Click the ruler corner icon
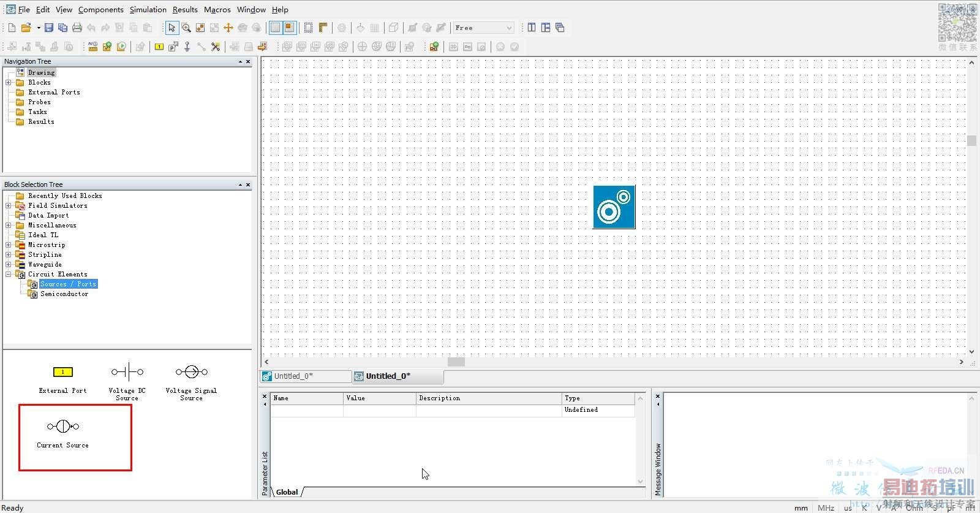The width and height of the screenshot is (980, 513). (x=323, y=28)
